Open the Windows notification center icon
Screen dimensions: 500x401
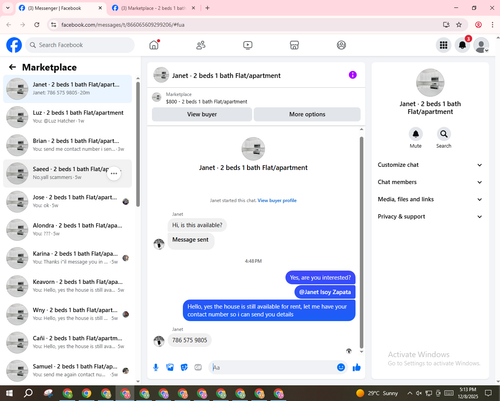pos(489,393)
